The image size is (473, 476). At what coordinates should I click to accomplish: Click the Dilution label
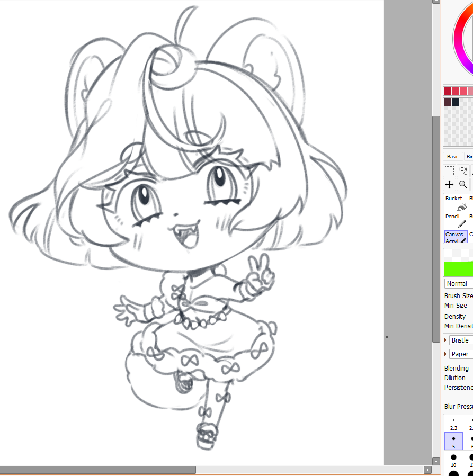click(454, 378)
